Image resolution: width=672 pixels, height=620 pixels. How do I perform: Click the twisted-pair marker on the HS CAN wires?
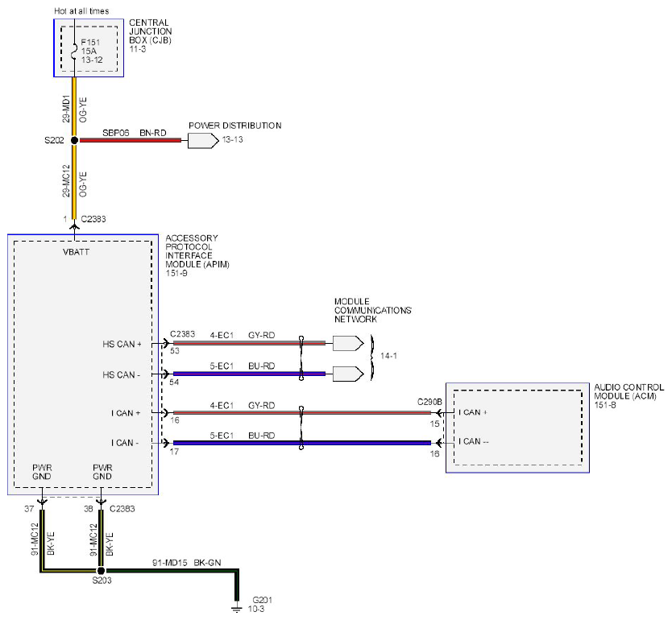coord(301,358)
